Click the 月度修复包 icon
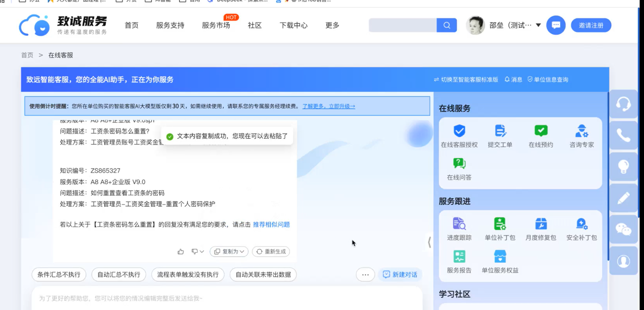 pyautogui.click(x=541, y=224)
